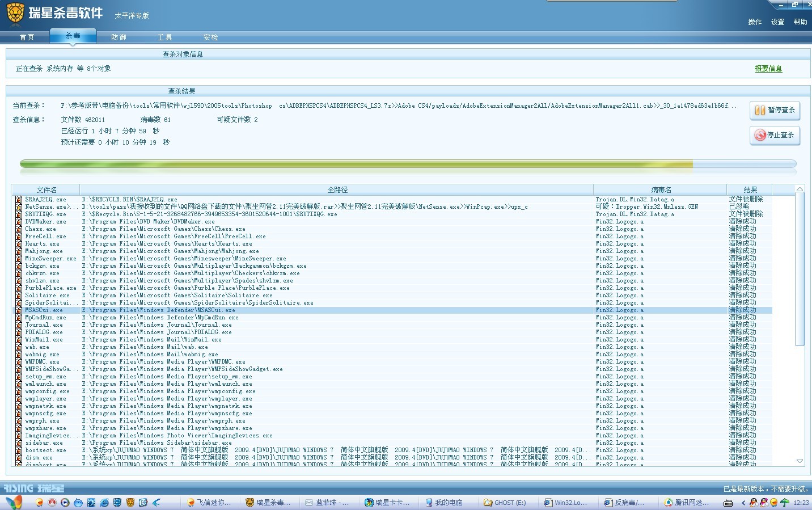Image resolution: width=812 pixels, height=510 pixels.
Task: Click the Rising antivirus quick launch icon
Action: [130, 503]
